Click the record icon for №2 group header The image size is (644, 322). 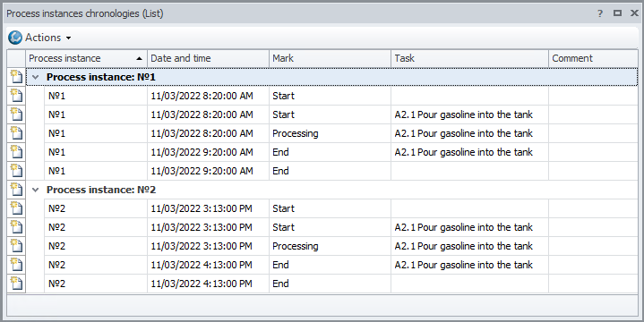coord(16,190)
